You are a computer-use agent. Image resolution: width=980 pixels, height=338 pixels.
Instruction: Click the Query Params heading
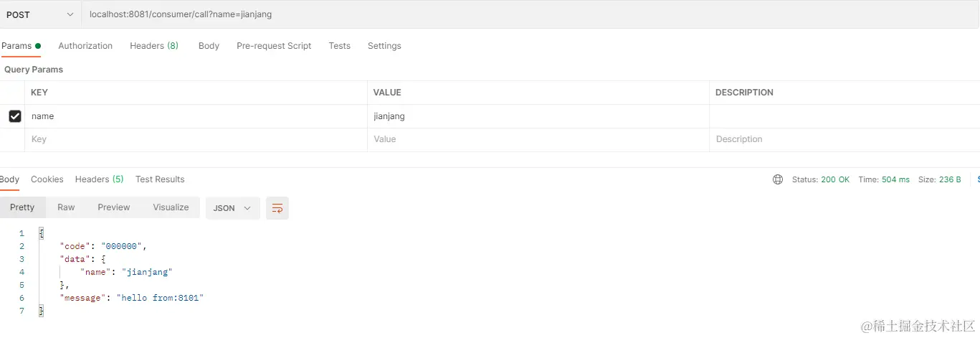pyautogui.click(x=34, y=70)
